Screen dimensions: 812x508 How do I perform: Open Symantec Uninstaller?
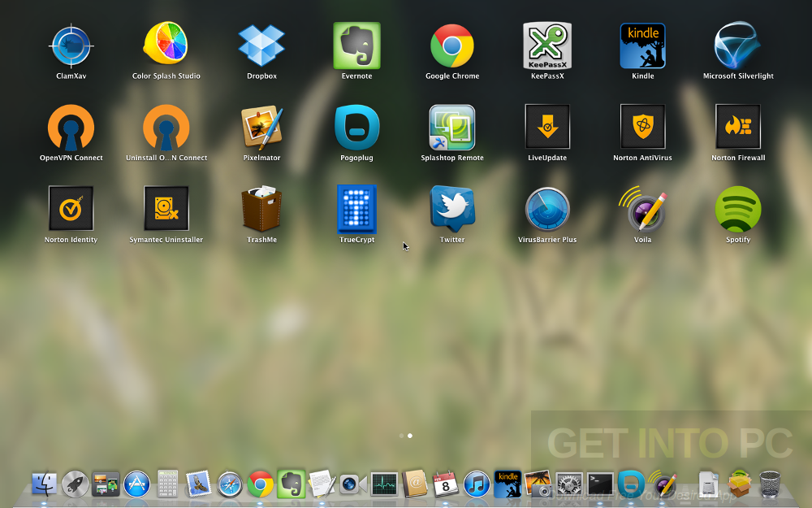pyautogui.click(x=166, y=208)
